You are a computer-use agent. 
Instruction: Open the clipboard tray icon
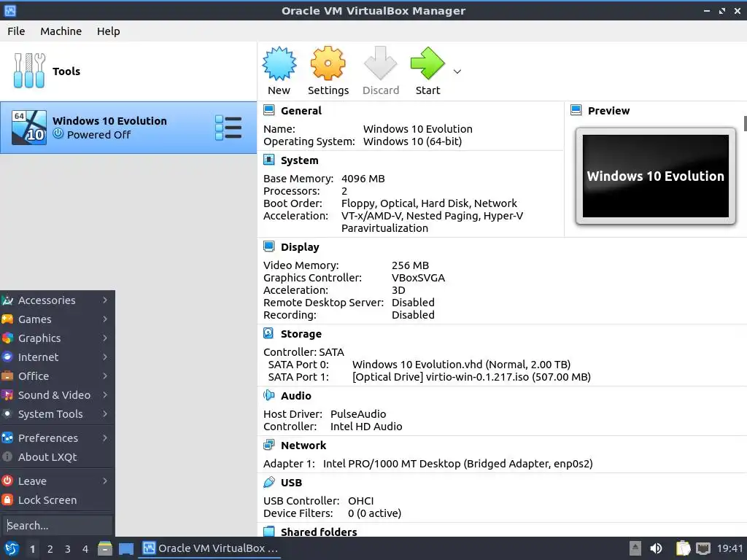[x=683, y=548]
